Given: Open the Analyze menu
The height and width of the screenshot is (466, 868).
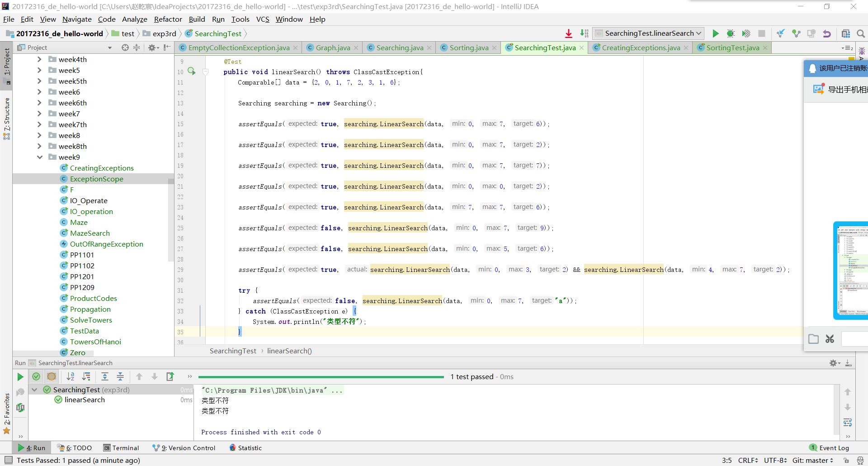Looking at the screenshot, I should pyautogui.click(x=134, y=19).
